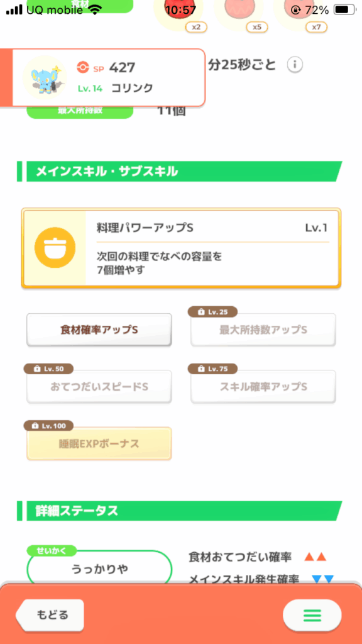The image size is (362, 644).
Task: Tap the Lv. 100 lock badge
Action: point(48,426)
